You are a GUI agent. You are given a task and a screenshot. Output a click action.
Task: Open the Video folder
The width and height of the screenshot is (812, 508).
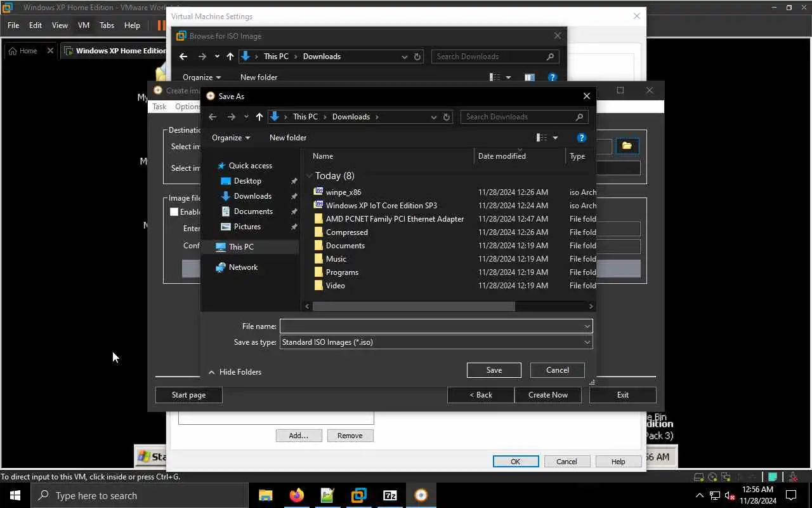(x=335, y=285)
